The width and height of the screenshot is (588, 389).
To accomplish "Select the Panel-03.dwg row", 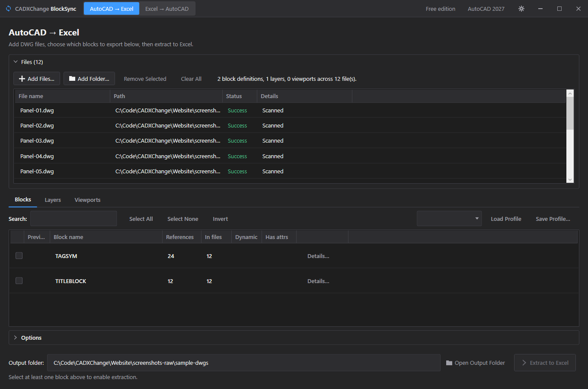I will coord(290,140).
